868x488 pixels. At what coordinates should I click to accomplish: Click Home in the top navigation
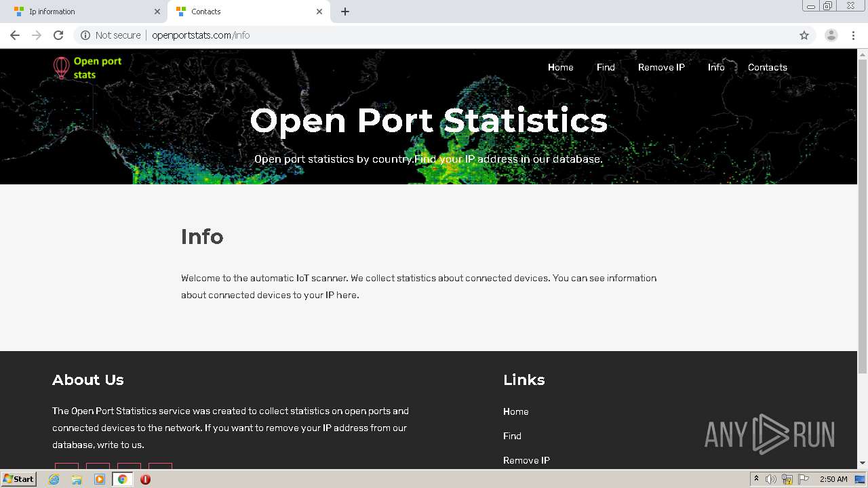[x=561, y=67]
